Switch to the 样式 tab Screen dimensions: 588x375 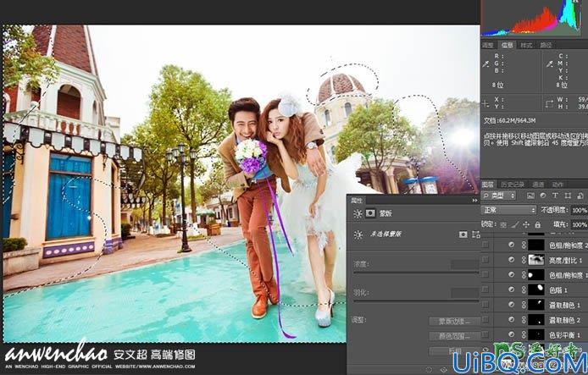526,46
